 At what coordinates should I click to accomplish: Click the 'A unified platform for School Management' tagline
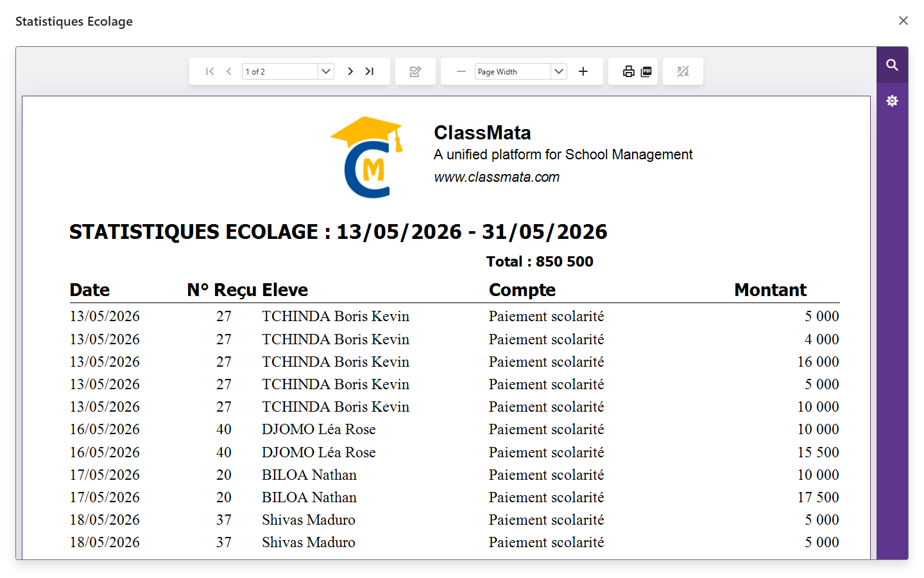click(x=563, y=155)
